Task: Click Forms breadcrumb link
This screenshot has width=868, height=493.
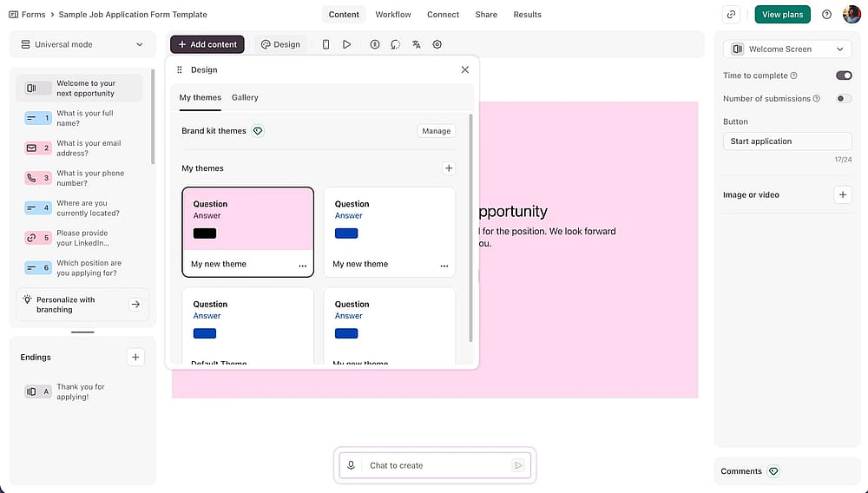Action: point(33,15)
